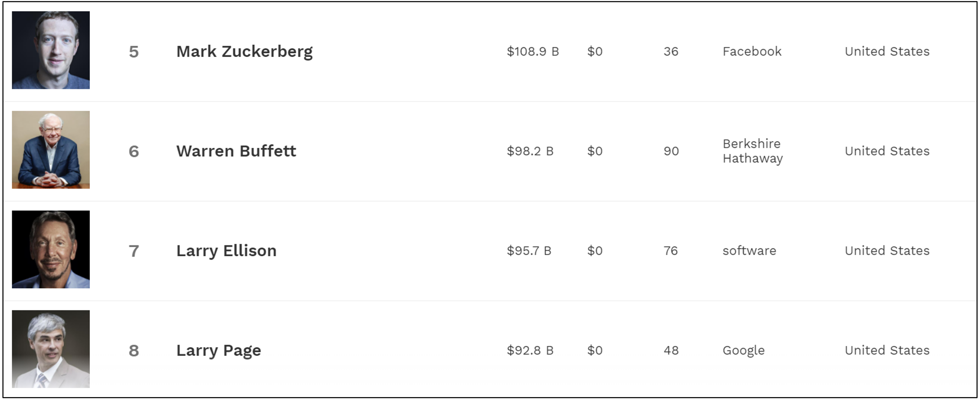The height and width of the screenshot is (401, 980).
Task: Click the Google source text
Action: [743, 351]
